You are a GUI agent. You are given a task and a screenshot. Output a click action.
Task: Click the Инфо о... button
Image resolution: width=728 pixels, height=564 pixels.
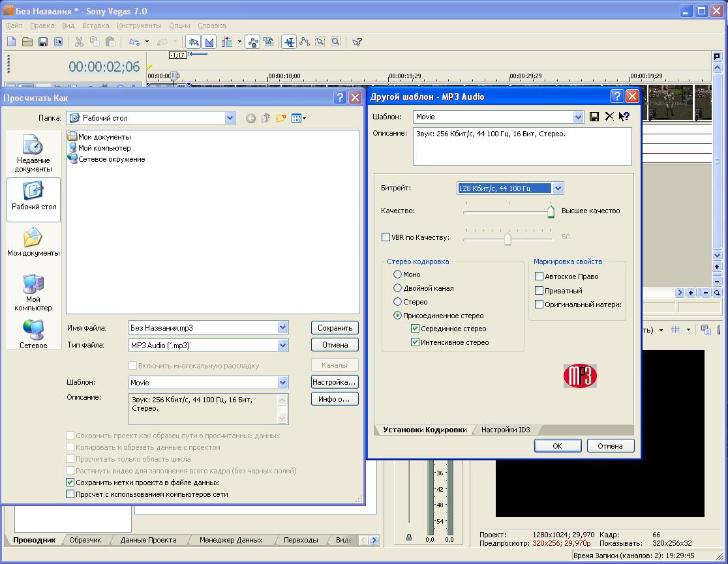(x=335, y=399)
